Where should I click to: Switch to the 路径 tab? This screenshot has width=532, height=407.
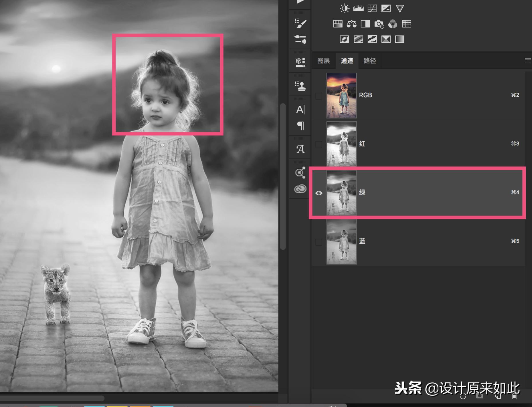click(x=370, y=61)
